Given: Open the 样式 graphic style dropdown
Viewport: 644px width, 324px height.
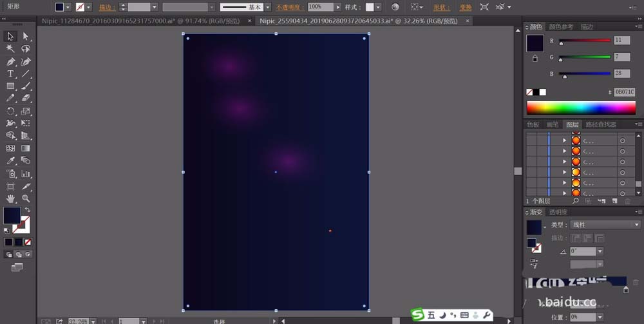Looking at the screenshot, I should click(378, 7).
